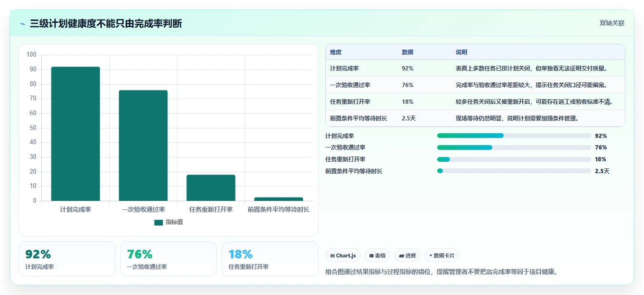Click the description 较多任务关闭后又被重新开启
Viewport: 644px width, 295px height.
536,102
